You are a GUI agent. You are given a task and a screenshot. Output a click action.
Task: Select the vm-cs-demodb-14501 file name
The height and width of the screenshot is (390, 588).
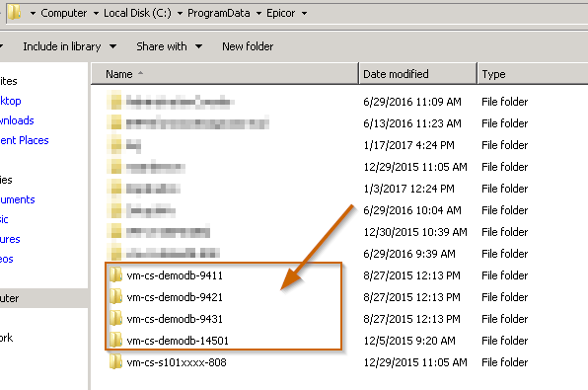[x=178, y=341]
